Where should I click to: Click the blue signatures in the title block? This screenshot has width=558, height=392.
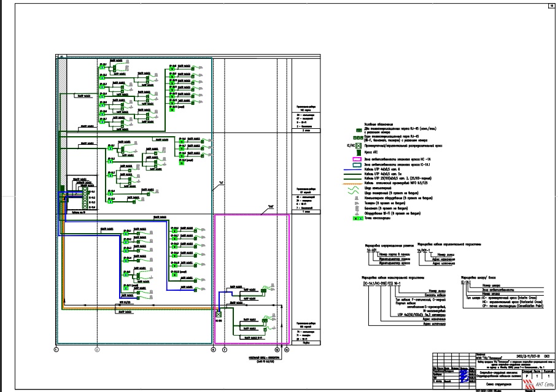(463, 377)
